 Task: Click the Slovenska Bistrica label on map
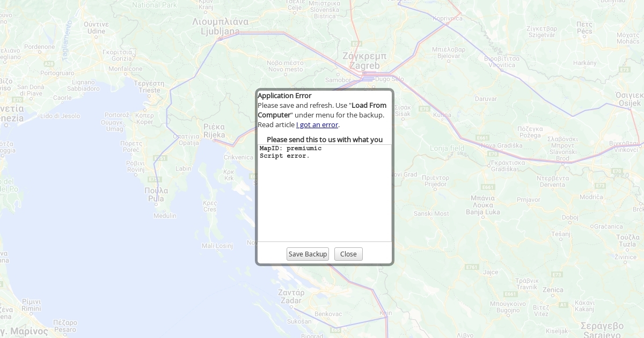click(324, 10)
